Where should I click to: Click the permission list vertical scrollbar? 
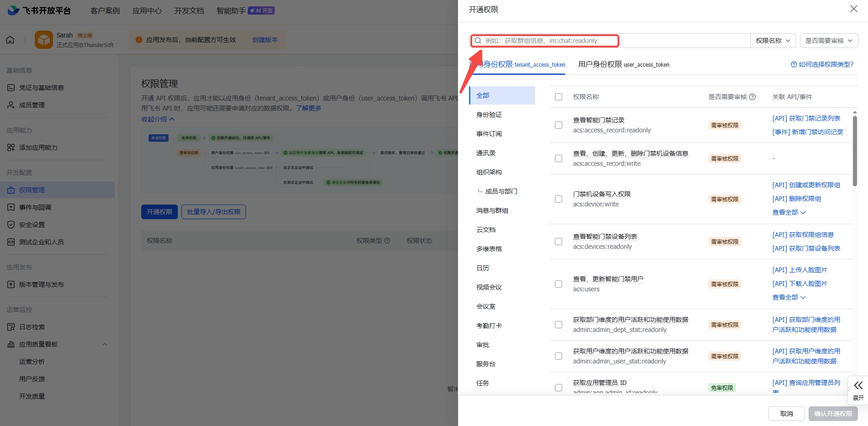[854, 151]
